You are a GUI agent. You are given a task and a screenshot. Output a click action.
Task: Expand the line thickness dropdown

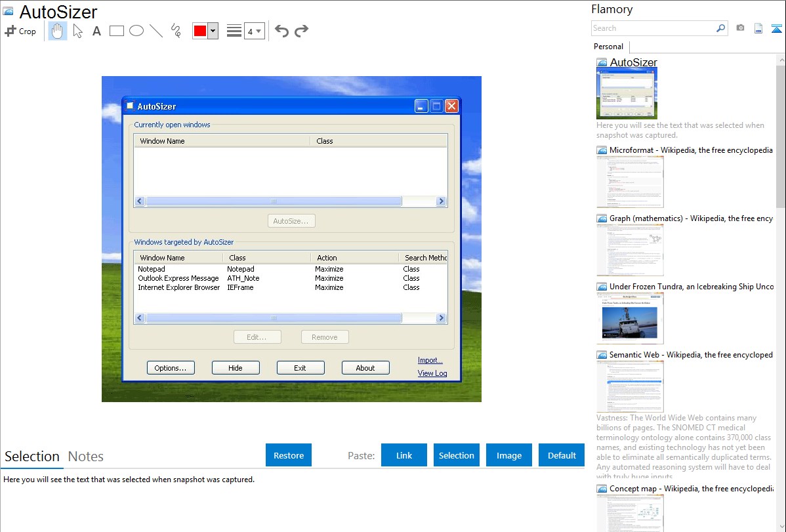click(255, 31)
